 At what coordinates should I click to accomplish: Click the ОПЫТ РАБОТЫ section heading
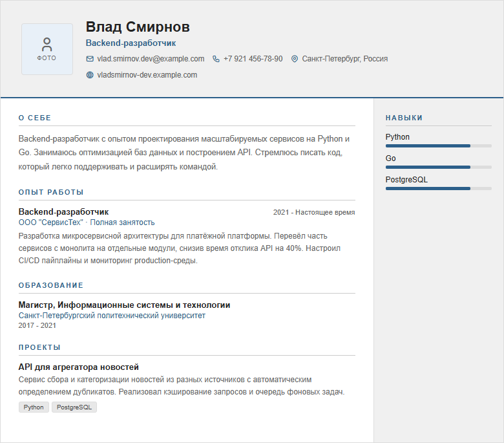tap(51, 192)
